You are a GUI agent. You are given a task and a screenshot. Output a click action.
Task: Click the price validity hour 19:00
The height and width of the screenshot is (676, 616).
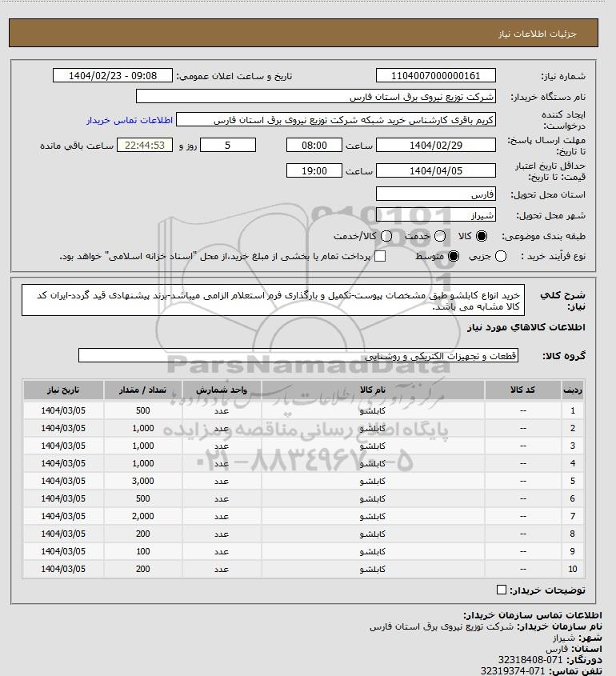pyautogui.click(x=314, y=170)
